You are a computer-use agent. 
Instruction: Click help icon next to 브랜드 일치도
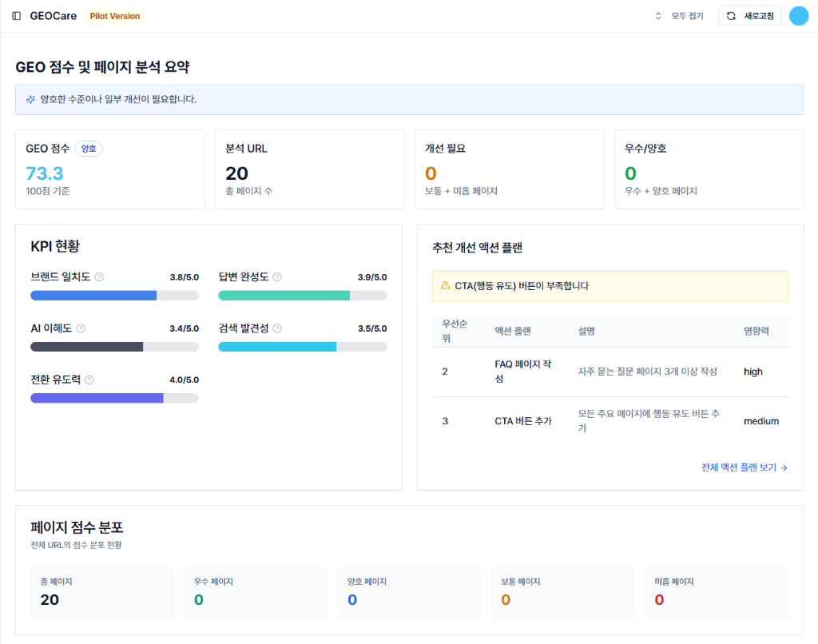(x=99, y=277)
